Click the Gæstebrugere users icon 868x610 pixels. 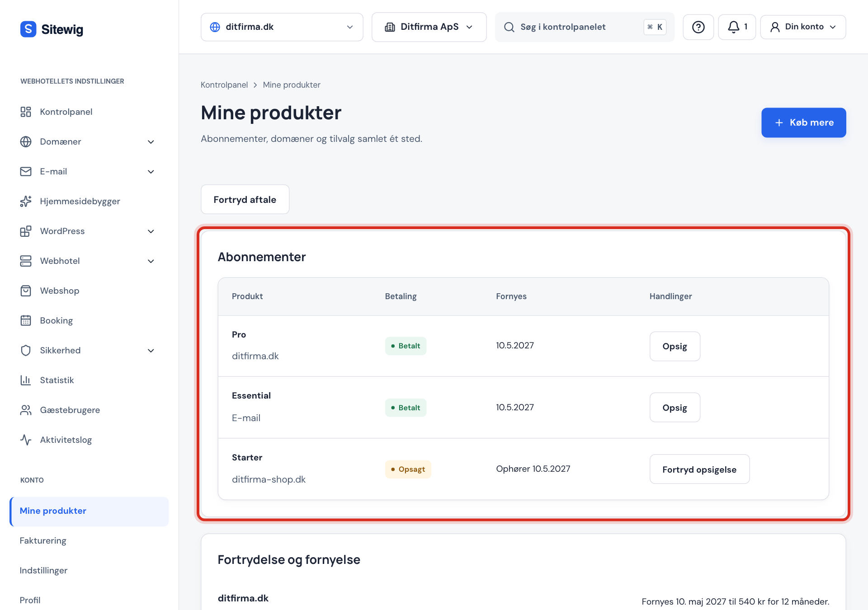[26, 410]
